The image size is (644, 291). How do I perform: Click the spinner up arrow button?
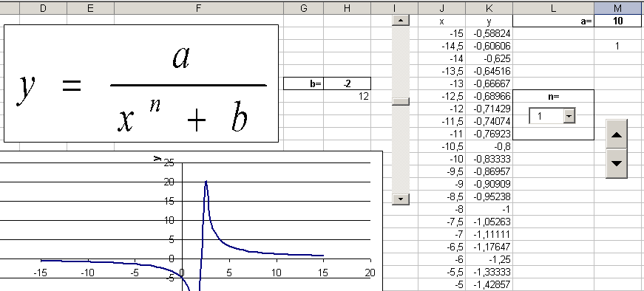617,134
